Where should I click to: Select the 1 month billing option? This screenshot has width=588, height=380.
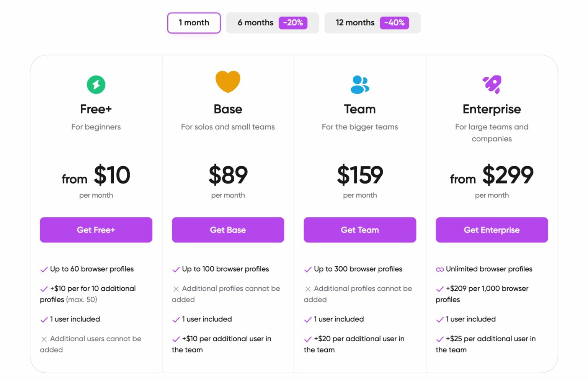click(x=194, y=23)
